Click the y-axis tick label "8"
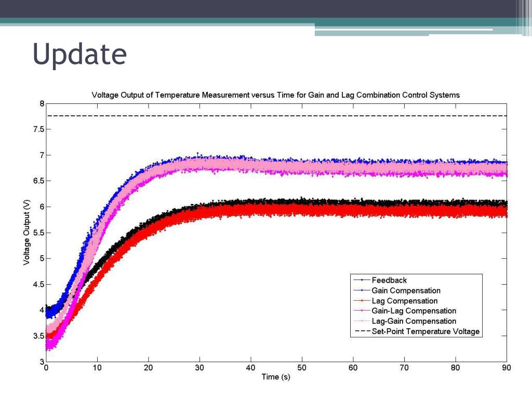The height and width of the screenshot is (399, 532). [42, 103]
